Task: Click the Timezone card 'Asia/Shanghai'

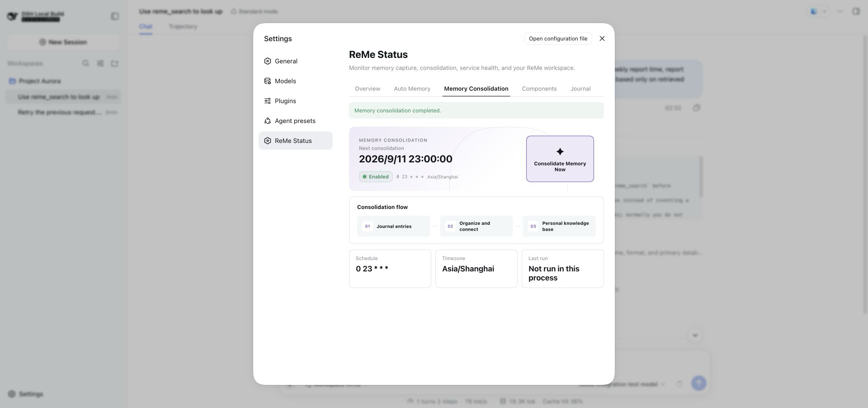Action: coord(476,269)
